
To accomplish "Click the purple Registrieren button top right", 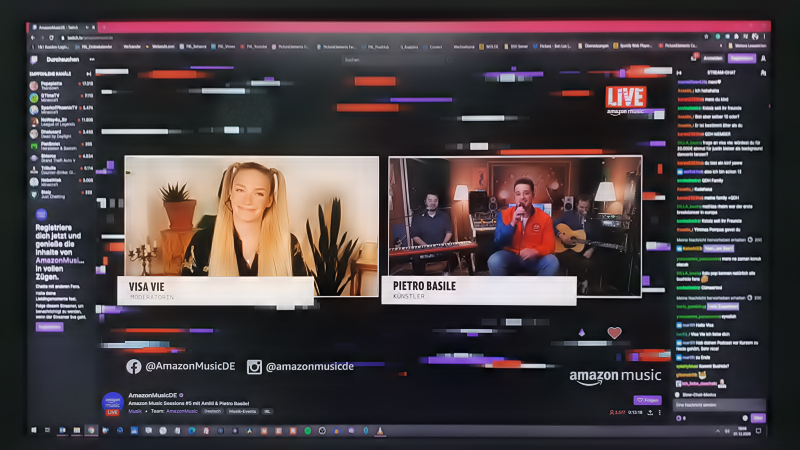I will (740, 59).
